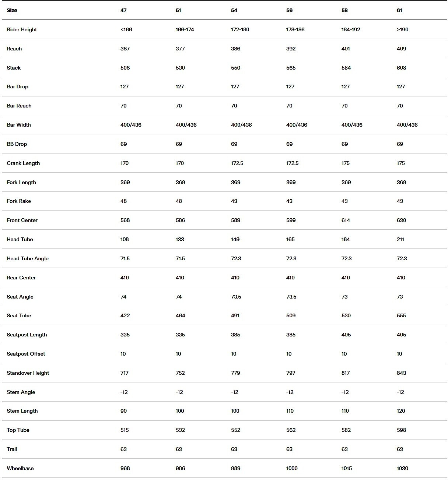The image size is (448, 480).
Task: Click the Wheelbase value 1000
Action: pyautogui.click(x=292, y=468)
